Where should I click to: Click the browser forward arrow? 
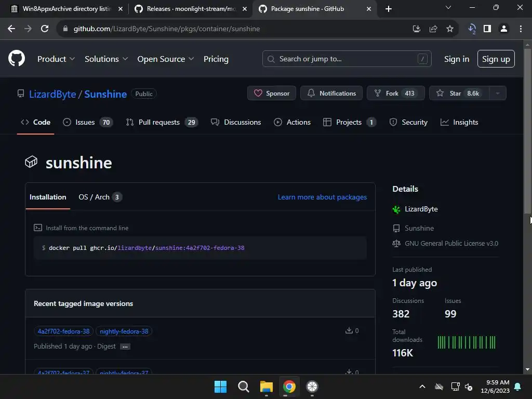pyautogui.click(x=28, y=29)
